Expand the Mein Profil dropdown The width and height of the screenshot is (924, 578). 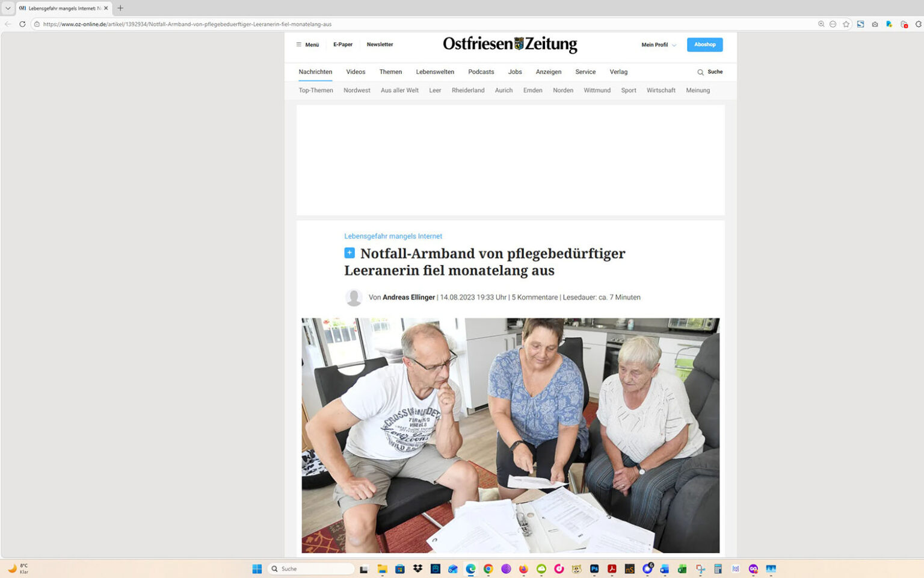[x=658, y=44]
